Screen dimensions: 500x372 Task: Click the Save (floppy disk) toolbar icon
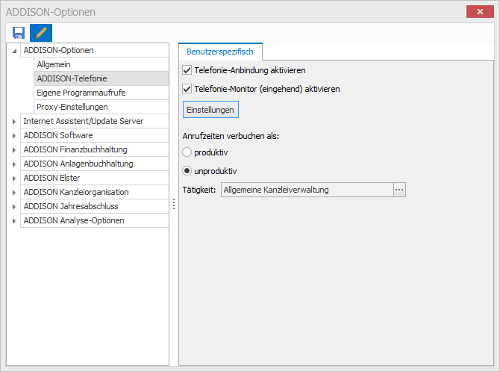tap(19, 33)
